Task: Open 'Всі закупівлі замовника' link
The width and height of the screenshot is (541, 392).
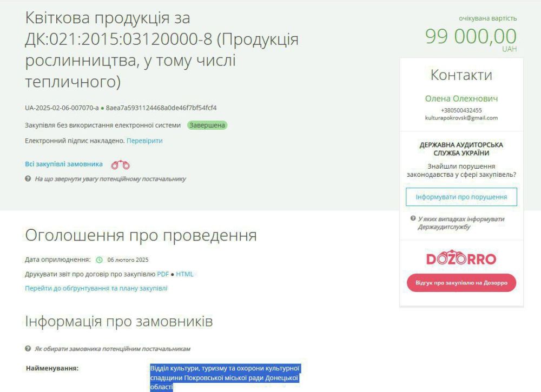Action: coord(64,164)
